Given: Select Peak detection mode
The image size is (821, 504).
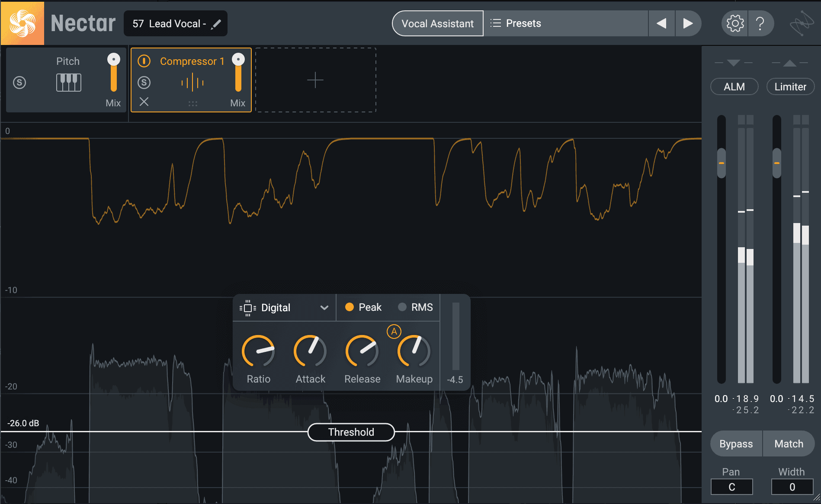Looking at the screenshot, I should [363, 307].
